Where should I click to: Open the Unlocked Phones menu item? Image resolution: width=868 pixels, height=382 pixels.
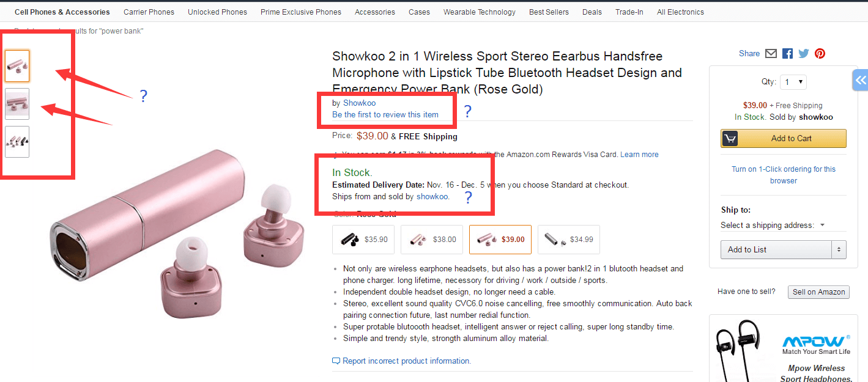click(217, 12)
